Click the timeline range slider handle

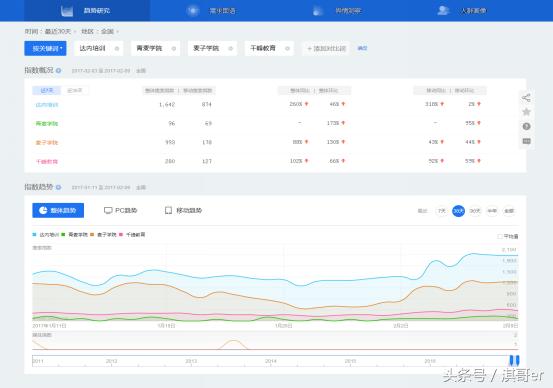tap(514, 360)
